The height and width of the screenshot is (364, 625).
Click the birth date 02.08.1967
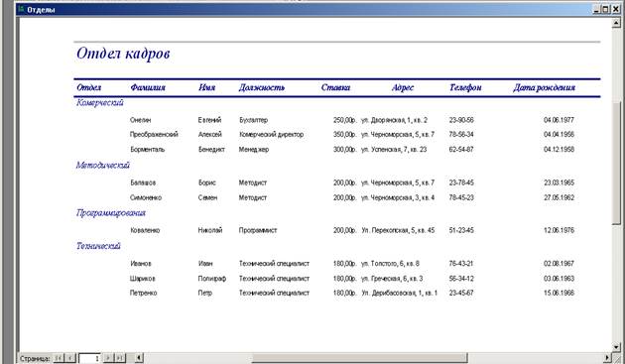(559, 264)
